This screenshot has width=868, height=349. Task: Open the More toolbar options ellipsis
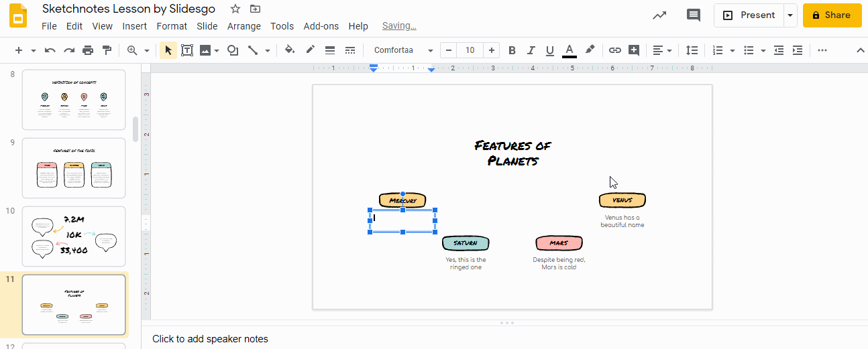(x=822, y=50)
